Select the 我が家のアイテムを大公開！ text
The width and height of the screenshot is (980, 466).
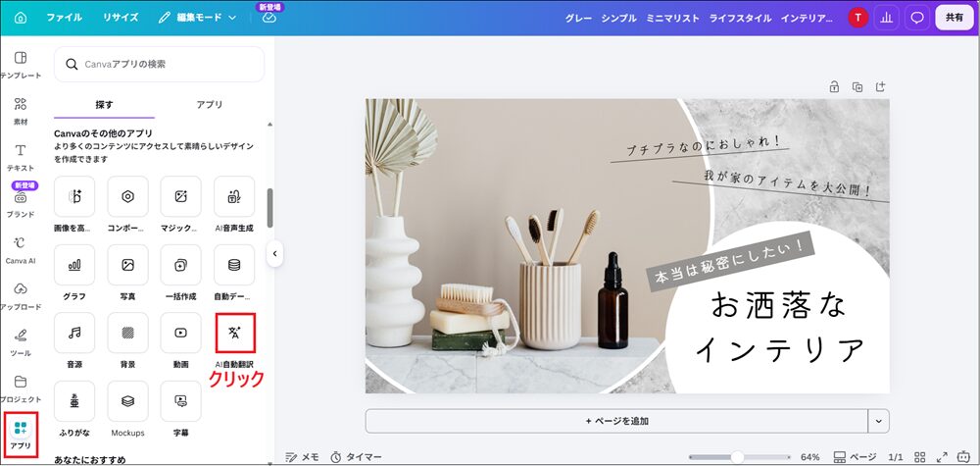click(786, 181)
